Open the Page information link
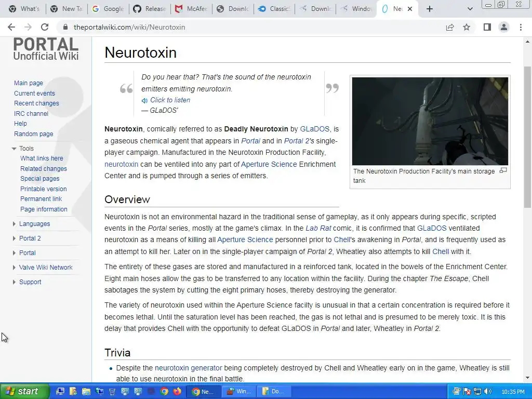 pyautogui.click(x=44, y=209)
